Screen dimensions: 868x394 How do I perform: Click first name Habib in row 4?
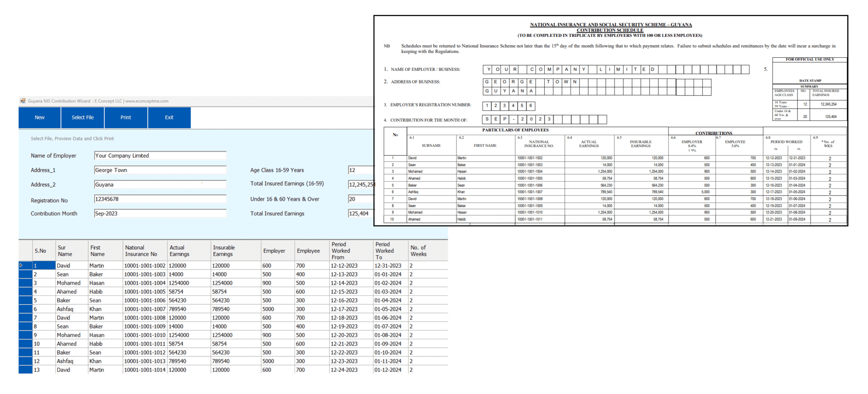point(105,292)
